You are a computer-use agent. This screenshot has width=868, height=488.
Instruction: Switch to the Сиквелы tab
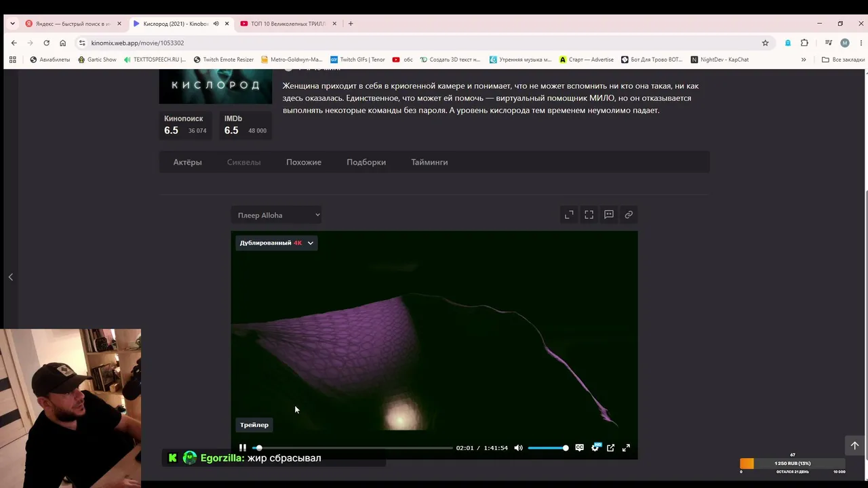(243, 162)
